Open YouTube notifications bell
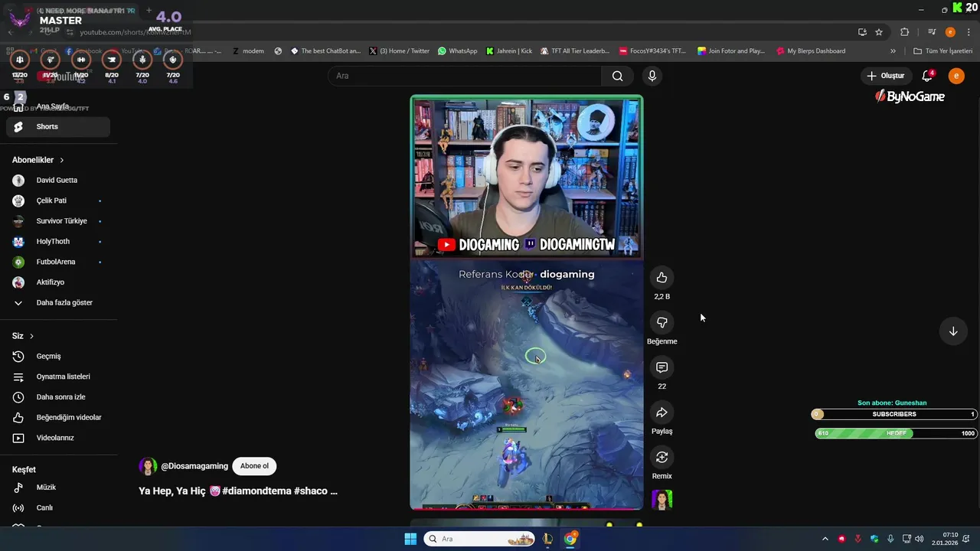Viewport: 980px width, 551px height. pyautogui.click(x=927, y=76)
